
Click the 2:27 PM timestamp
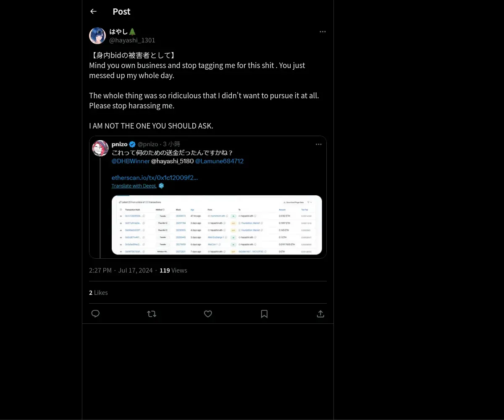pos(100,270)
